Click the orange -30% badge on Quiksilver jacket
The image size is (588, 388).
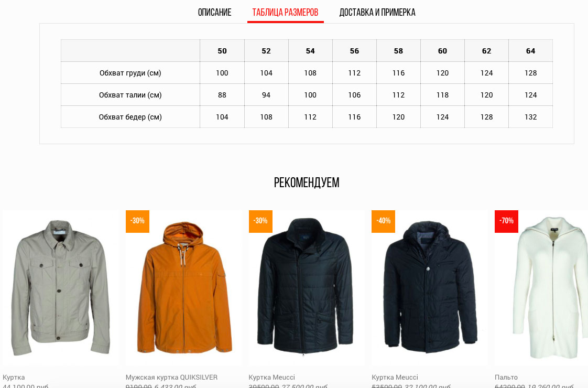click(137, 221)
